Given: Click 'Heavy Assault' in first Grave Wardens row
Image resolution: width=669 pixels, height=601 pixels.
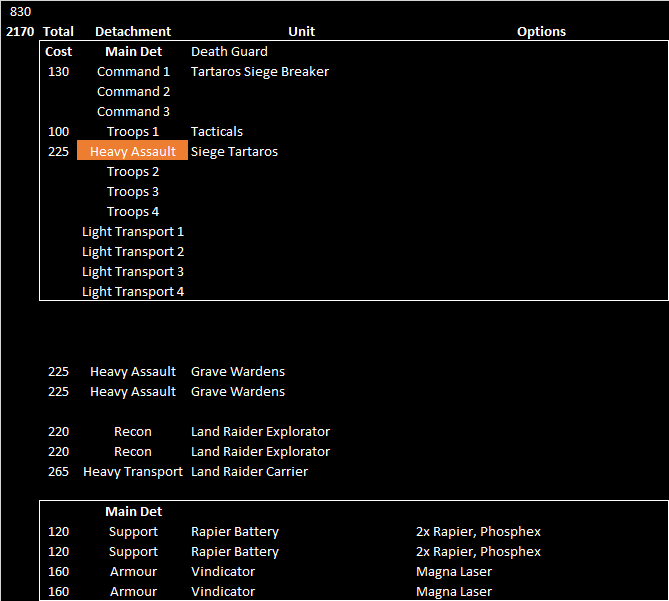Looking at the screenshot, I should pyautogui.click(x=133, y=372).
